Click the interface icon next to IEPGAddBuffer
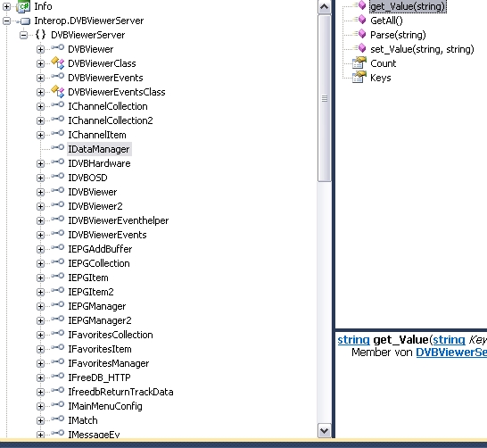The height and width of the screenshot is (448, 487). (58, 247)
